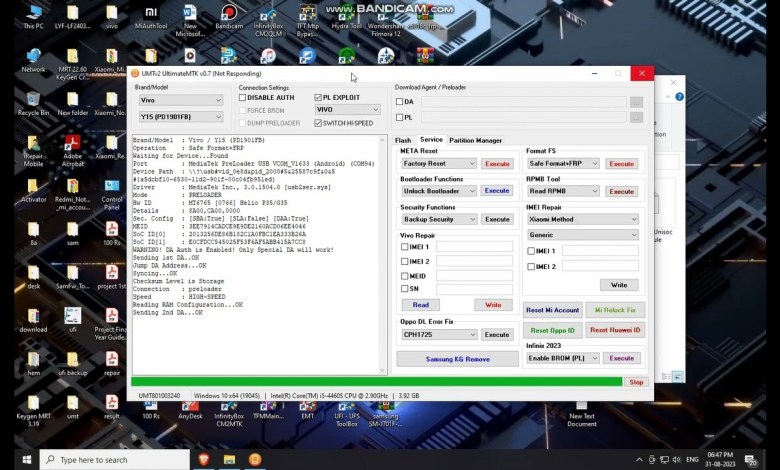The image size is (780, 470).
Task: Open the MiAuthTool desktop shortcut
Action: point(150,14)
